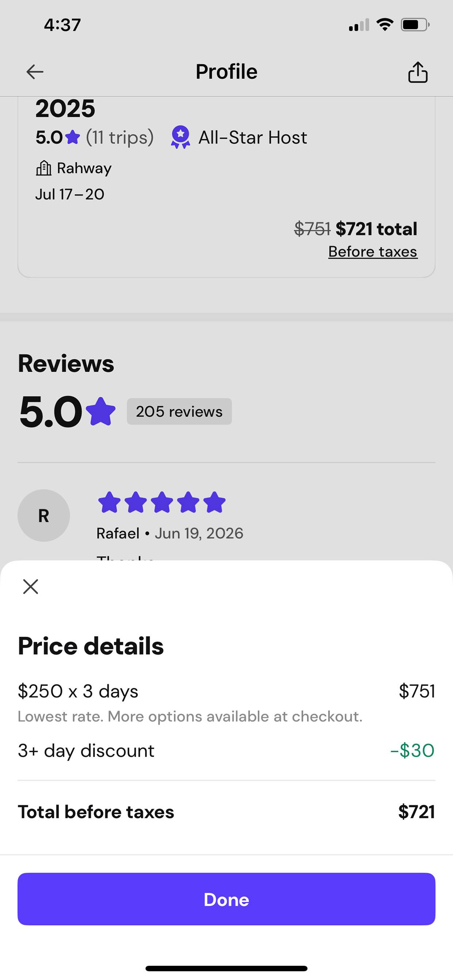Tap the battery indicator in status bar
The height and width of the screenshot is (980, 453).
(x=415, y=25)
